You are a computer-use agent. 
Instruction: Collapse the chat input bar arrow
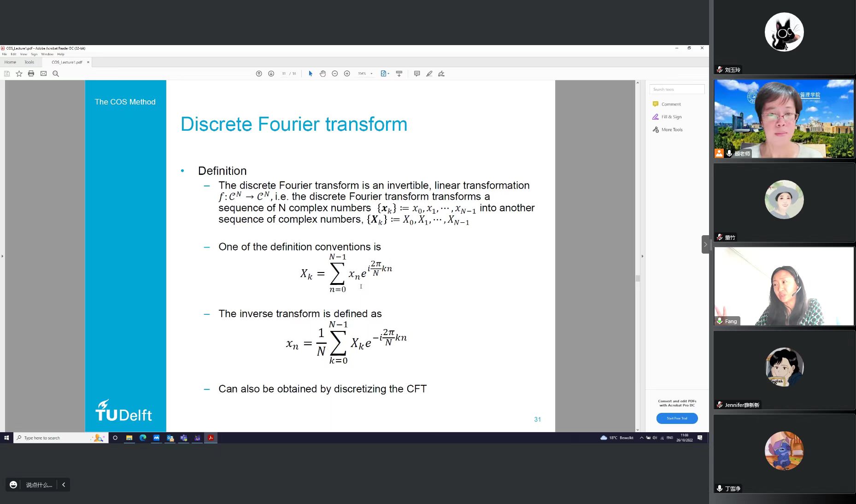[64, 485]
